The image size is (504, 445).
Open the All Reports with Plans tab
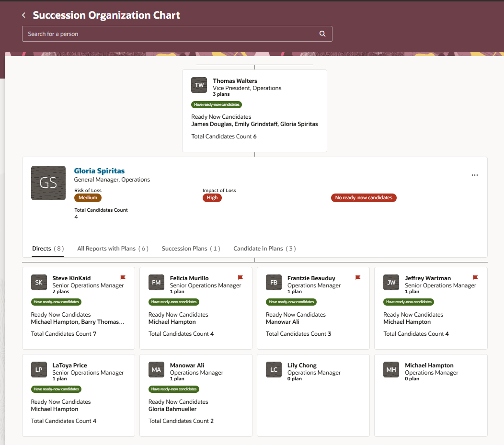click(x=113, y=248)
